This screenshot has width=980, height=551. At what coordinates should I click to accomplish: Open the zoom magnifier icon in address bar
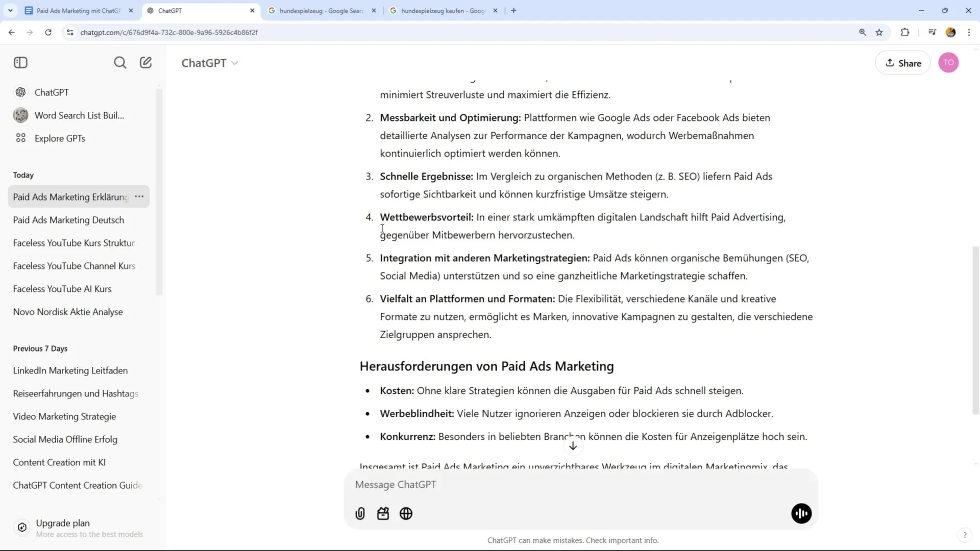coord(863,32)
